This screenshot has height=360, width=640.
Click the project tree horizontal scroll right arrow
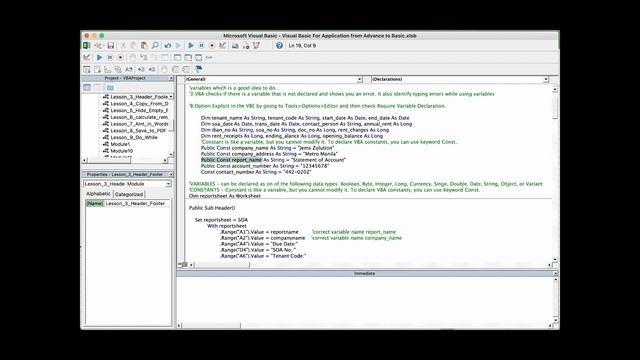(x=165, y=160)
